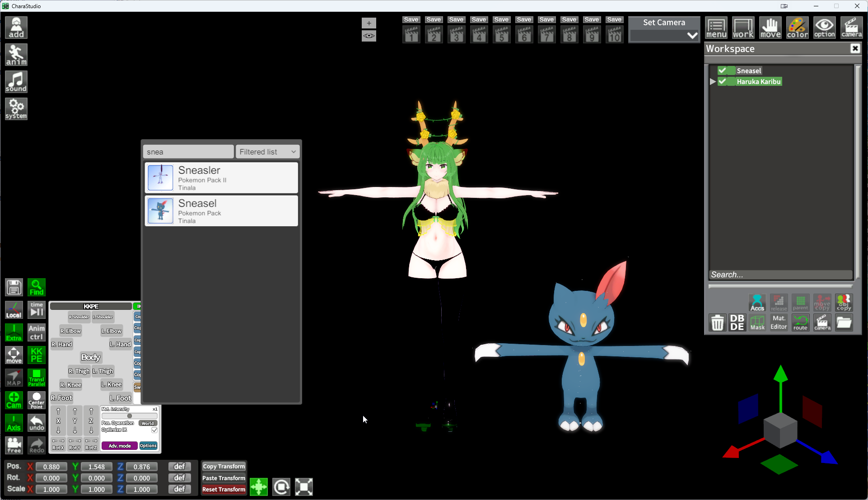Open the color palette icon
Image resolution: width=868 pixels, height=500 pixels.
pos(798,28)
